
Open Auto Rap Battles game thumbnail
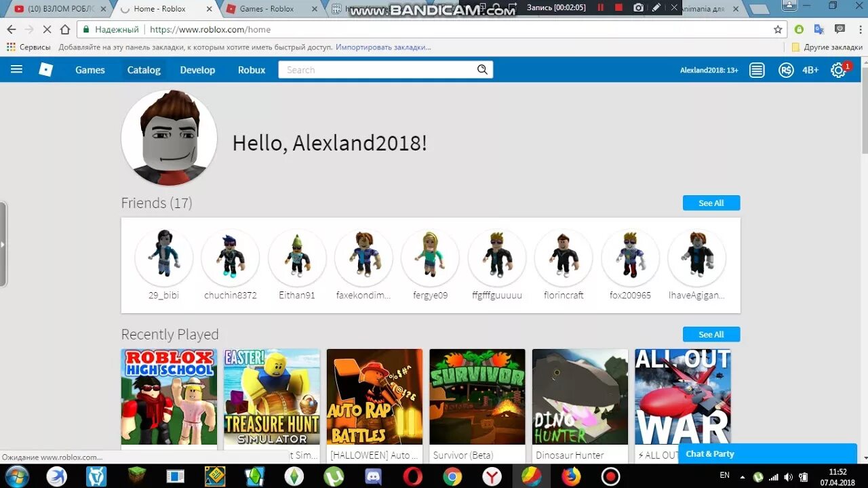[x=374, y=396]
